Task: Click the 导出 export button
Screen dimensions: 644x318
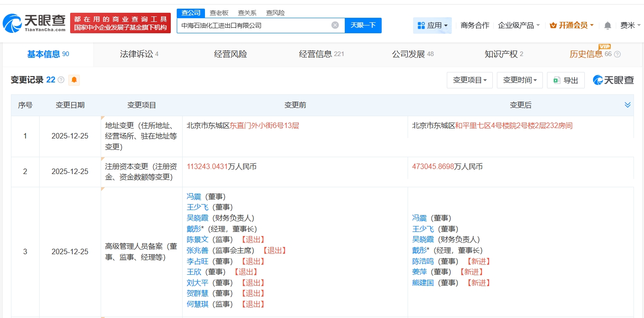Action: [566, 80]
